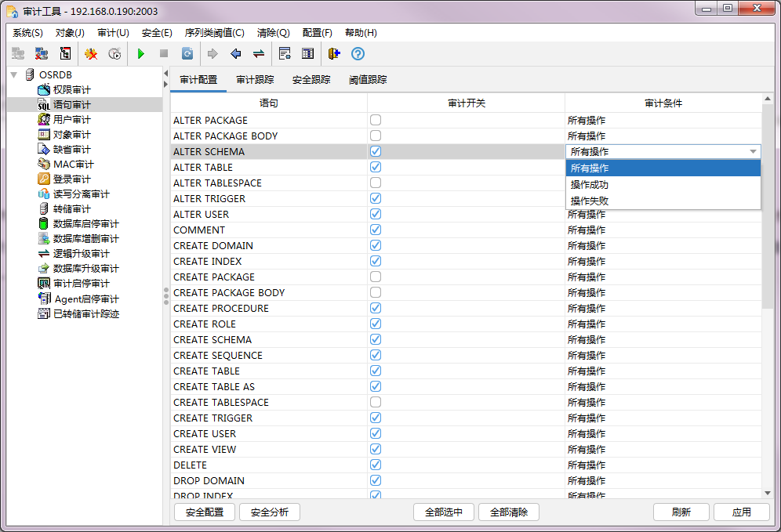Switch to the 安全跟踪 tab
This screenshot has width=781, height=532.
[x=311, y=80]
